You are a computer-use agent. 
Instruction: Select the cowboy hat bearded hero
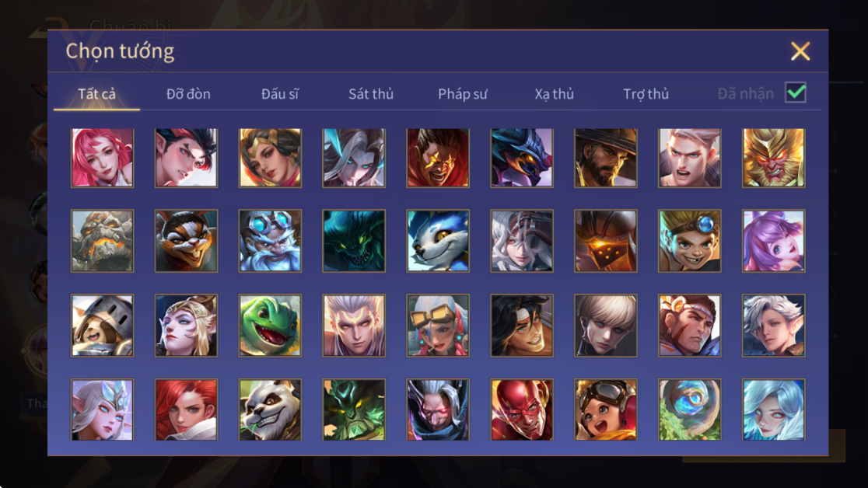coord(606,158)
